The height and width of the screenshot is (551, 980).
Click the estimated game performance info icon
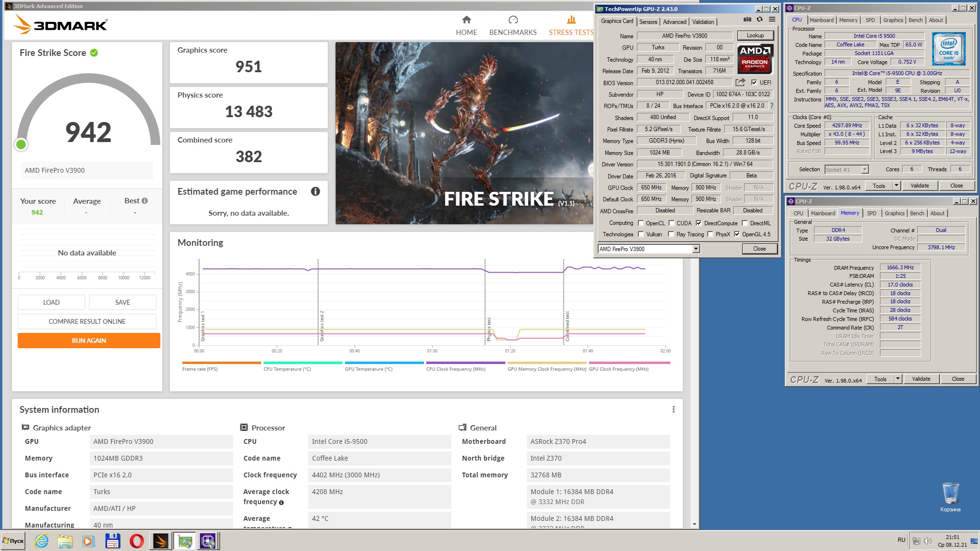pos(315,191)
